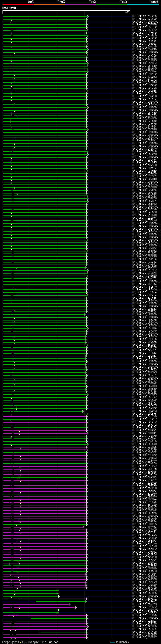
Task: Select the UniRef100_Q9Y162 label
Action: (144, 74)
